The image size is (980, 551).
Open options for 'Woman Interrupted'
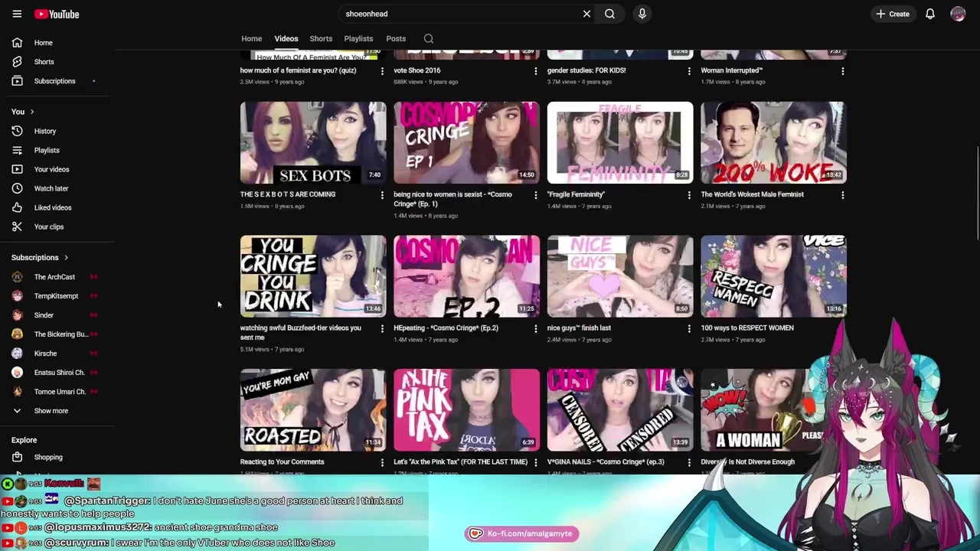(x=842, y=71)
